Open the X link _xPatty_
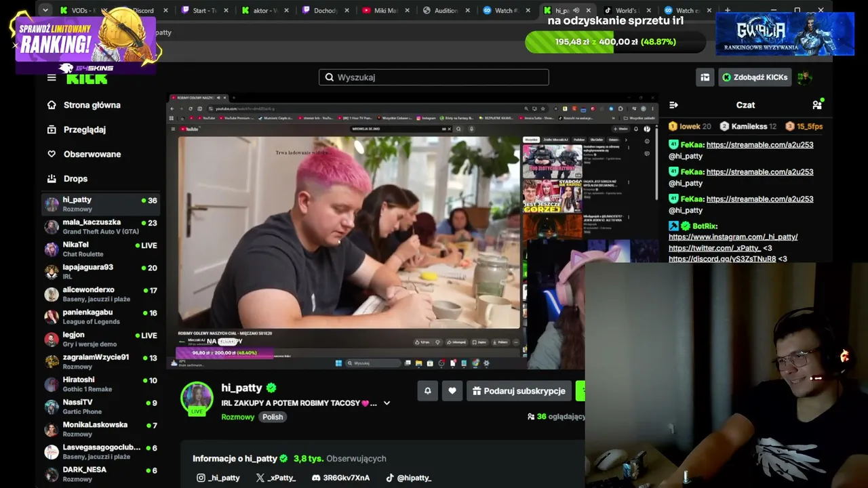The width and height of the screenshot is (868, 488). (x=276, y=478)
